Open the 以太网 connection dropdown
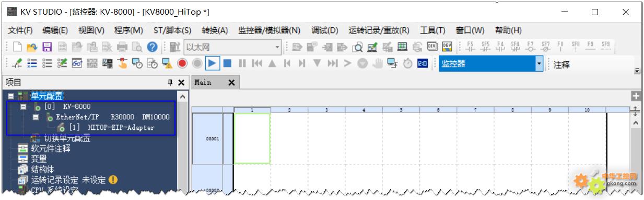This screenshot has height=200, width=644. tap(277, 47)
